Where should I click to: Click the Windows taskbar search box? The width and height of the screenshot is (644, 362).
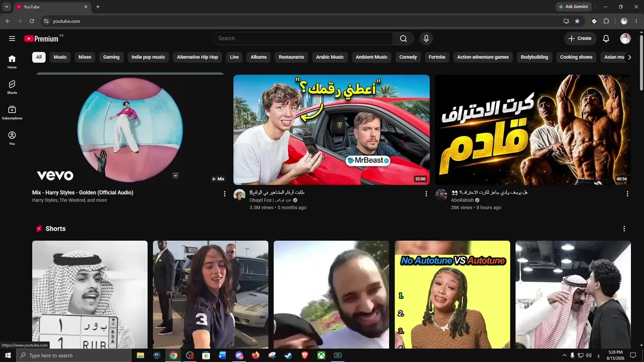(x=73, y=355)
